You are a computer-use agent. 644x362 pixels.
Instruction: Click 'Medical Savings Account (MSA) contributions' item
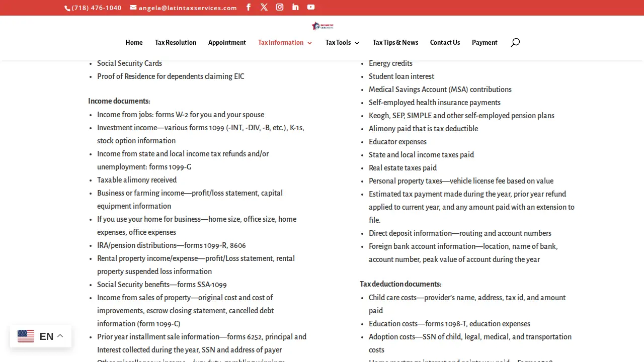pyautogui.click(x=440, y=89)
